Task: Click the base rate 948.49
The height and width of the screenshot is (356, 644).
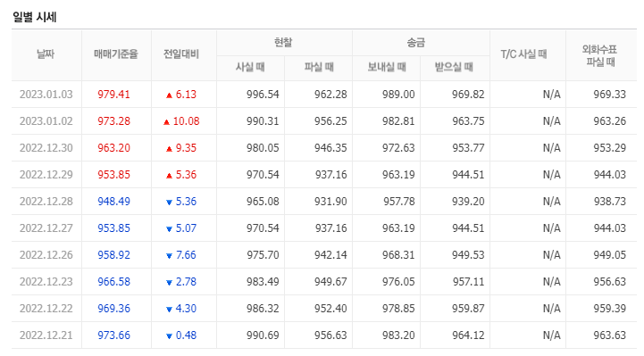Action: coord(113,202)
